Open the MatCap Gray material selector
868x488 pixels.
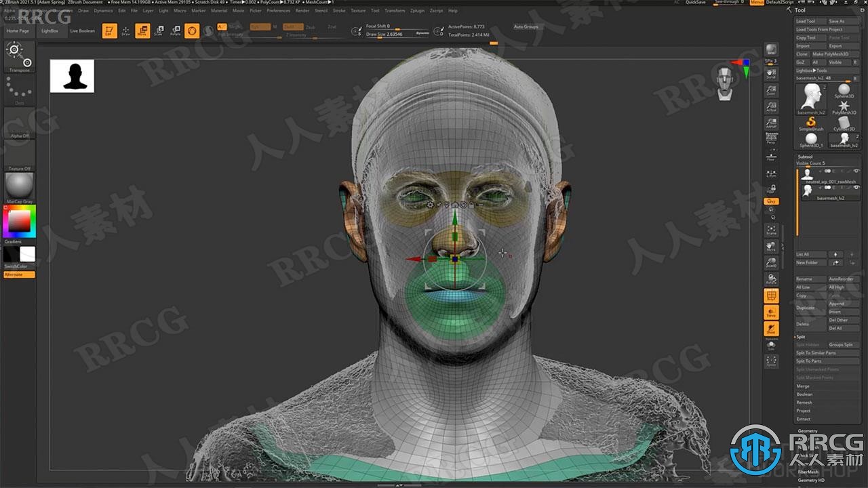[x=19, y=188]
